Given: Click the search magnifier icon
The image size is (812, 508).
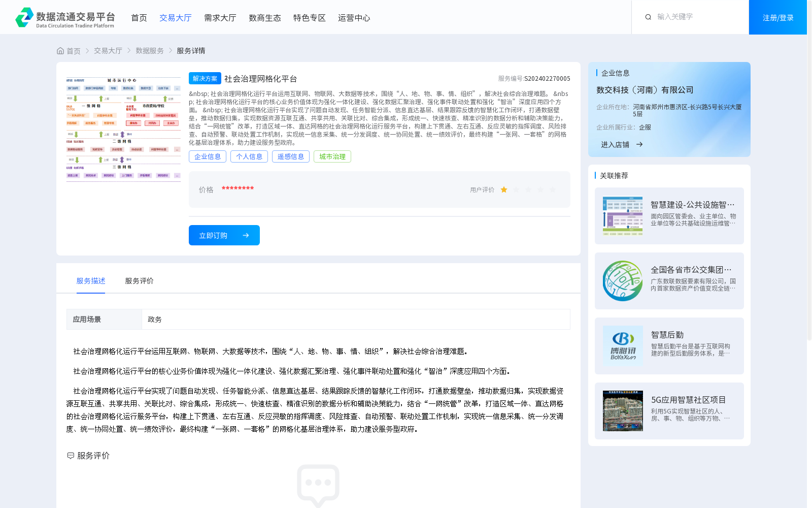Looking at the screenshot, I should (648, 17).
